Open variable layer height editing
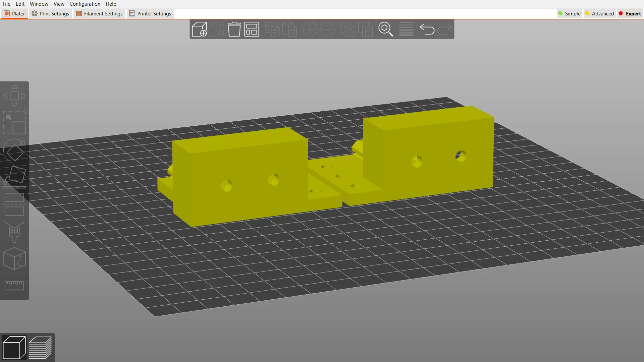This screenshot has width=644, height=362. tap(406, 29)
